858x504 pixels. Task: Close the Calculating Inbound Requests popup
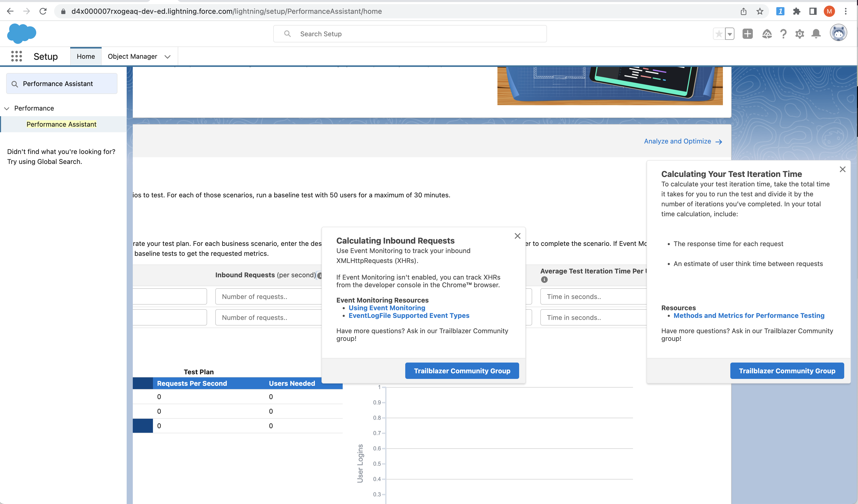[518, 236]
